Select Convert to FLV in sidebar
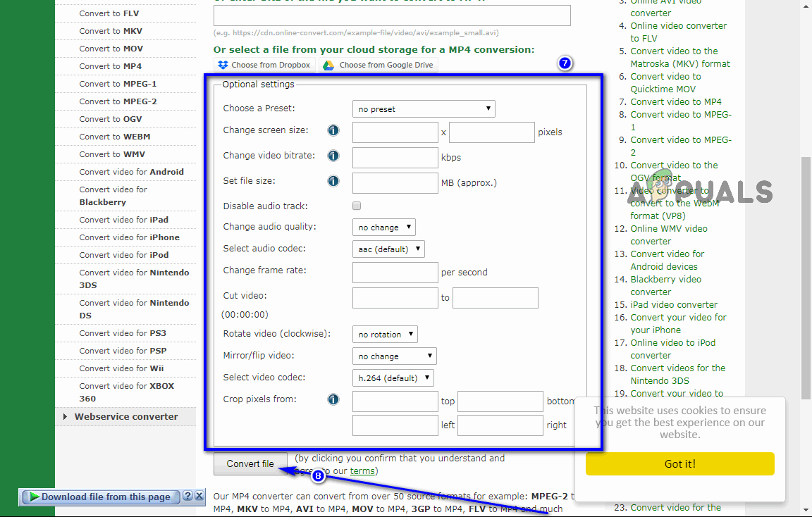This screenshot has height=517, width=812. tap(109, 13)
